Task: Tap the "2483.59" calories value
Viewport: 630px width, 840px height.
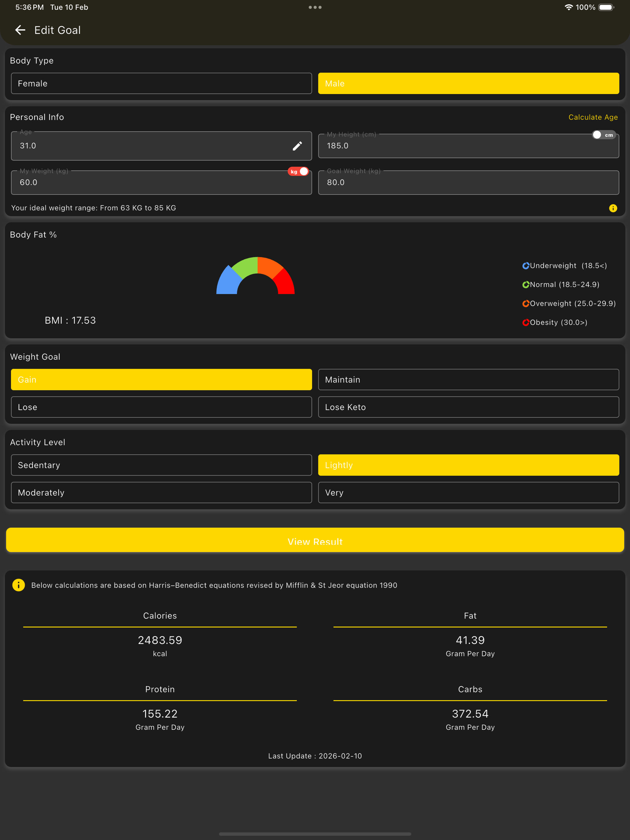Action: point(160,640)
